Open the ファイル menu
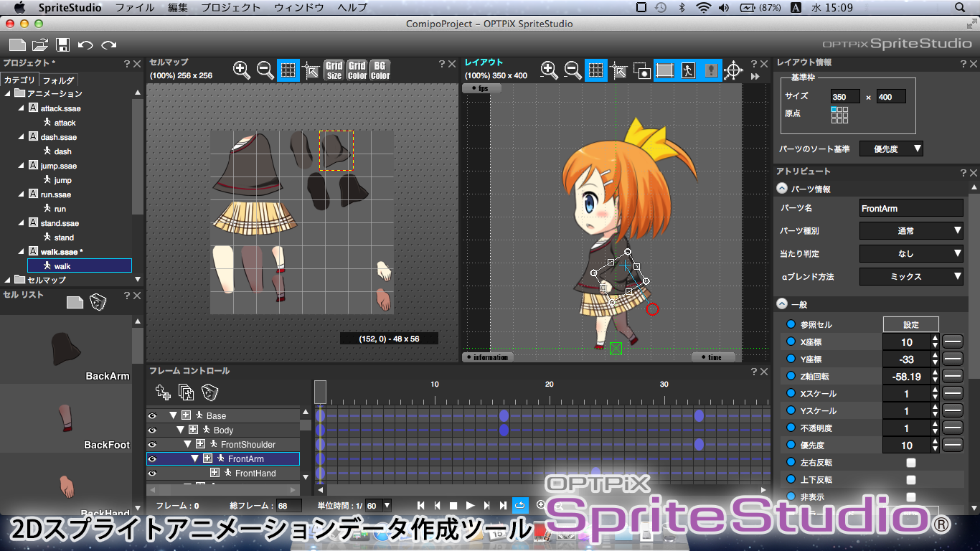This screenshot has width=980, height=551. (x=135, y=8)
